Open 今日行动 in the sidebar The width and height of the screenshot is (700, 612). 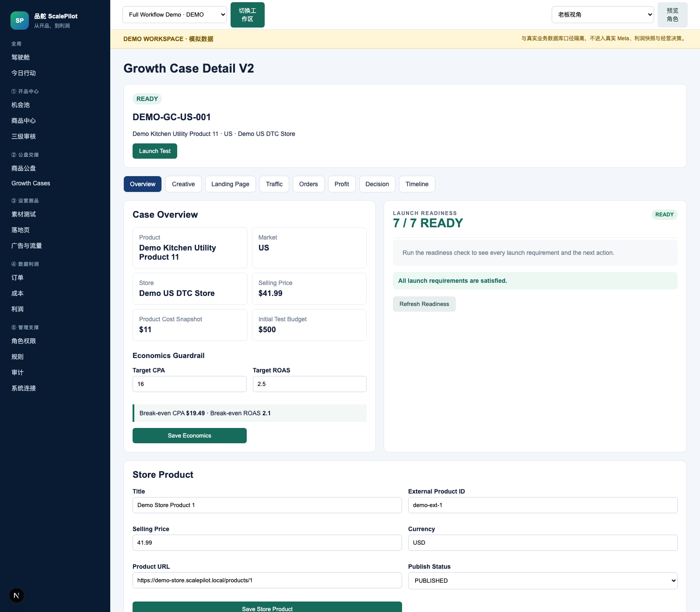pyautogui.click(x=24, y=73)
